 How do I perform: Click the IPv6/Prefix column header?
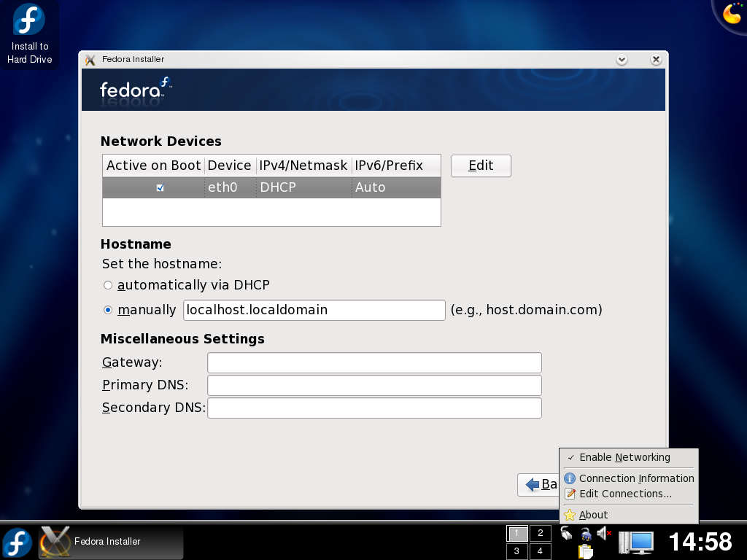[x=396, y=166]
